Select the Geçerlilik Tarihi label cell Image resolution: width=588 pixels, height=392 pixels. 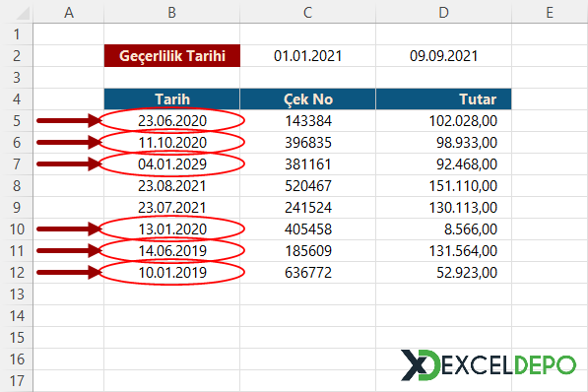point(172,56)
